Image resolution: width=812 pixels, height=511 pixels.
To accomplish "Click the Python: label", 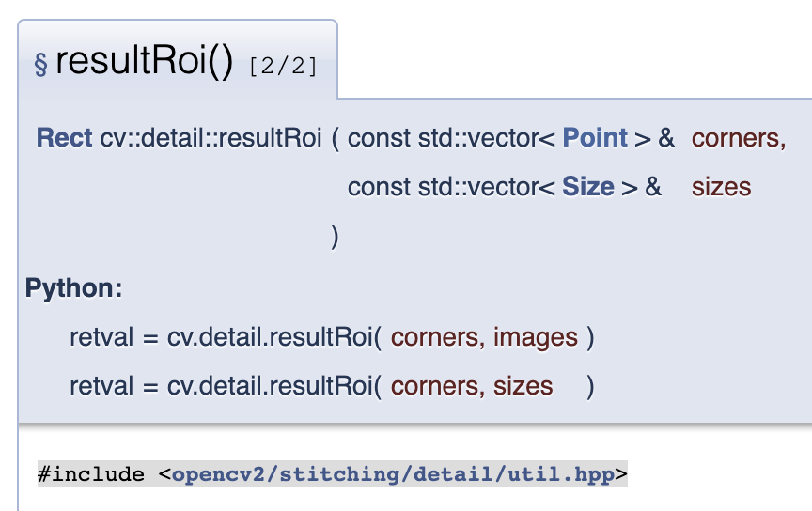I will (73, 287).
